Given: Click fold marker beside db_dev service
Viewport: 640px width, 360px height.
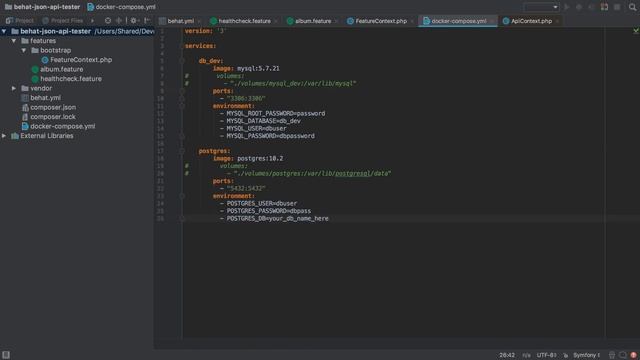Looking at the screenshot, I should click(x=182, y=61).
